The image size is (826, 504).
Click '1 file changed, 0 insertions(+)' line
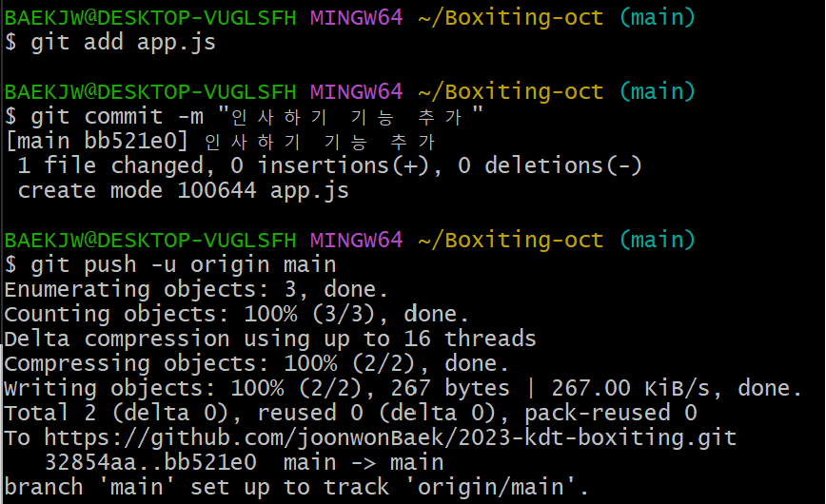pos(329,165)
